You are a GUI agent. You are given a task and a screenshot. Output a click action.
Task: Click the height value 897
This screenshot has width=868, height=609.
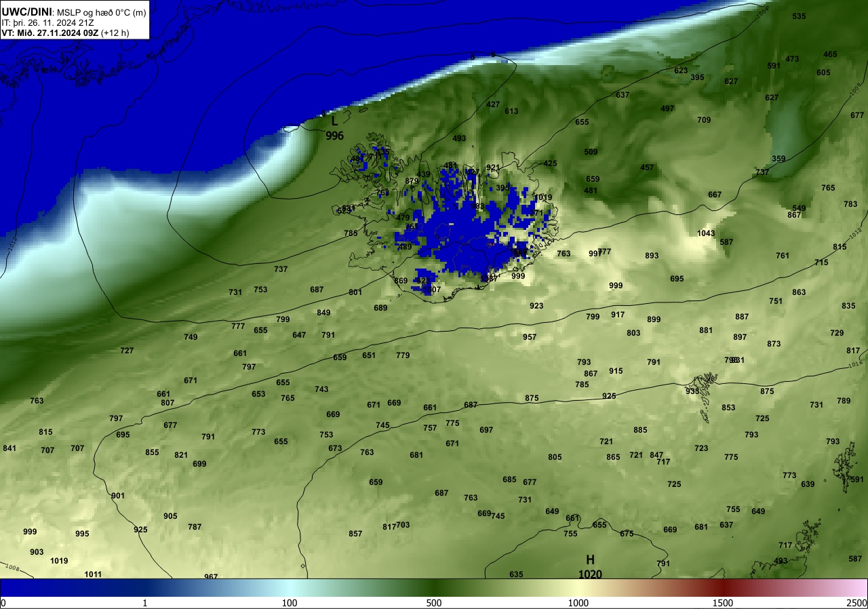point(741,338)
